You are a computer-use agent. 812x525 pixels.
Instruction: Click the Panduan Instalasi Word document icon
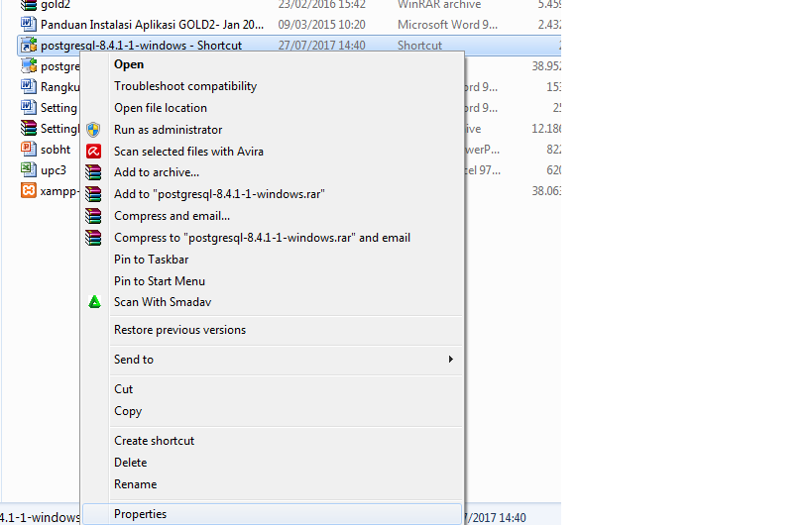point(29,24)
